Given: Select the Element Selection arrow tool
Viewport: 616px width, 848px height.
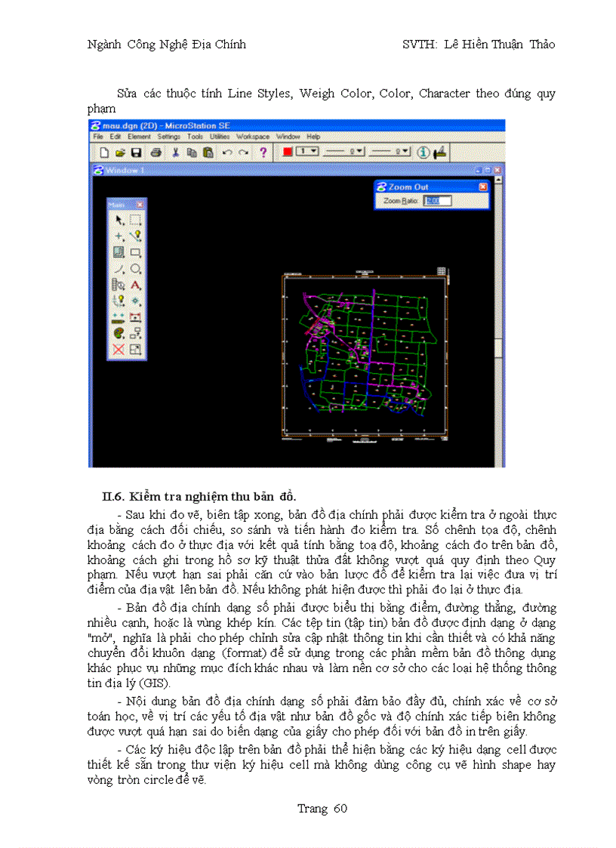Looking at the screenshot, I should point(119,220).
